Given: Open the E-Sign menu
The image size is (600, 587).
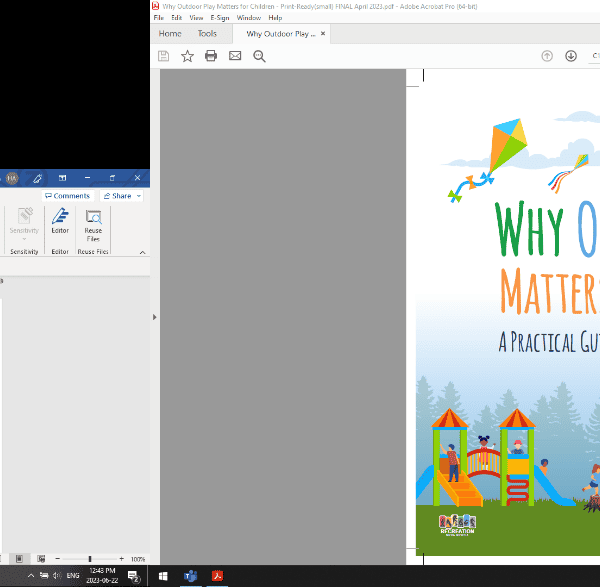Looking at the screenshot, I should click(x=220, y=18).
